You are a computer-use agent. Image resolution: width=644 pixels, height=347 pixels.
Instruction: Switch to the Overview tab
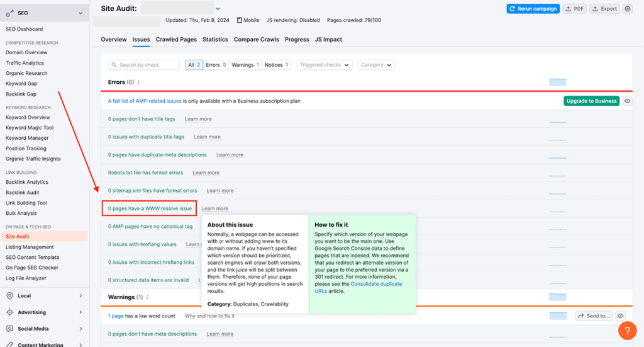click(114, 40)
